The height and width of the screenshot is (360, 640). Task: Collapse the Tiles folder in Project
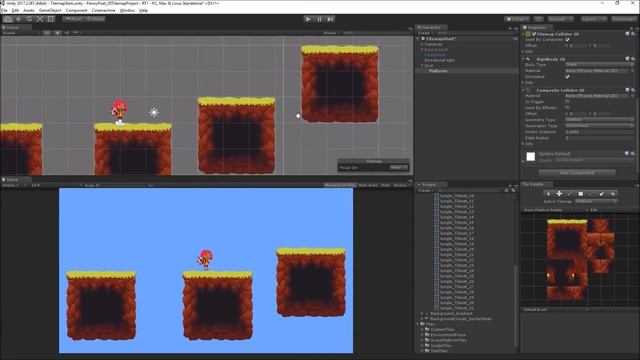(418, 324)
